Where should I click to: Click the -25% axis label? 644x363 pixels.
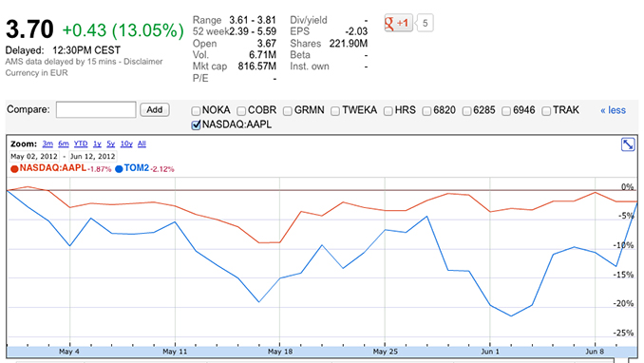point(623,333)
